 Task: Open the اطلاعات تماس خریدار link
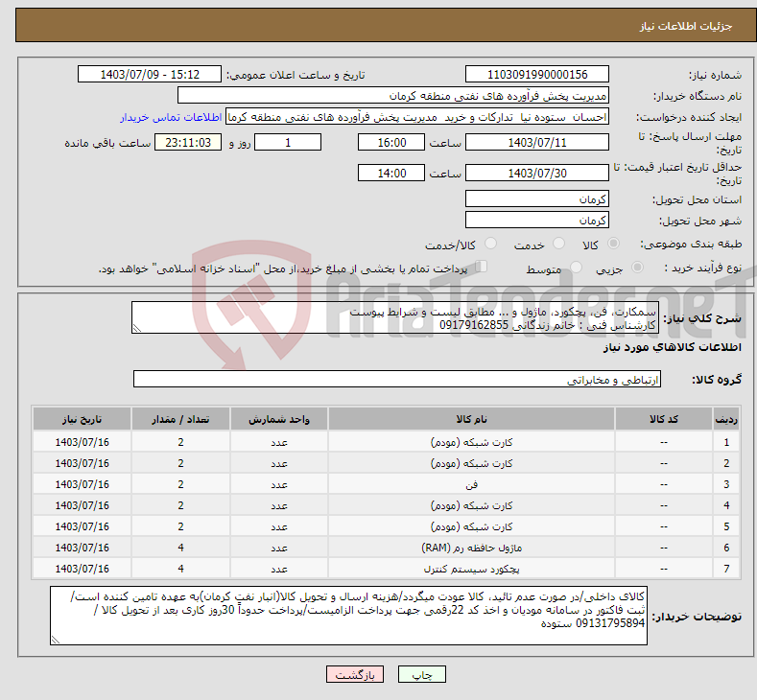(171, 117)
